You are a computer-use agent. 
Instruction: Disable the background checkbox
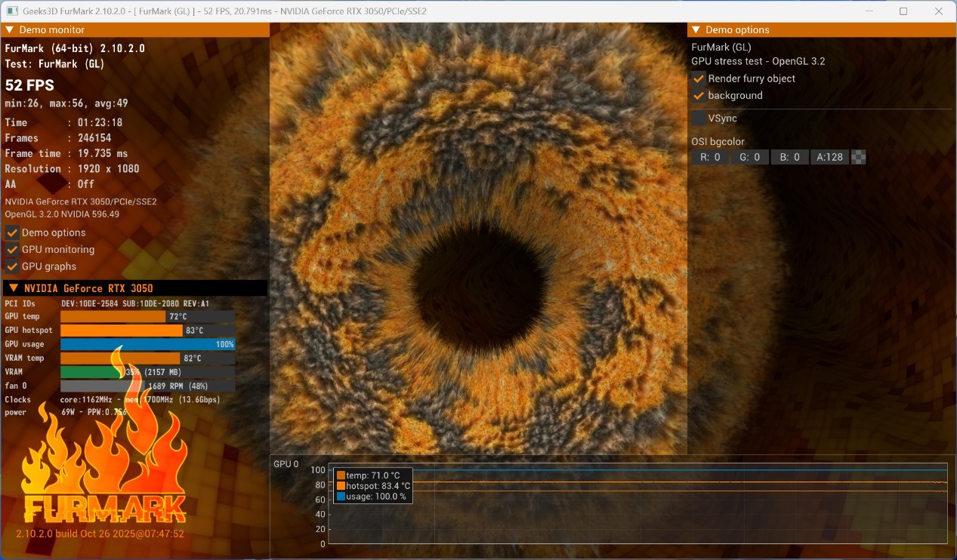click(699, 95)
